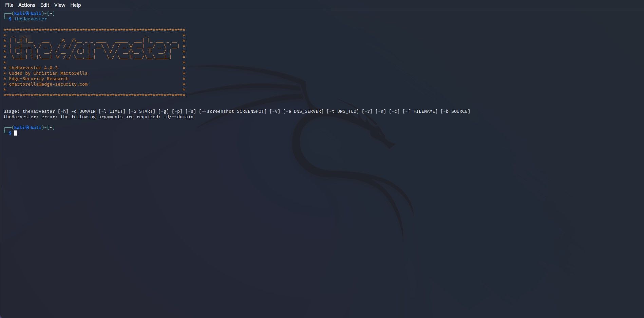The image size is (644, 318).
Task: Open the Edit menu
Action: coord(45,5)
